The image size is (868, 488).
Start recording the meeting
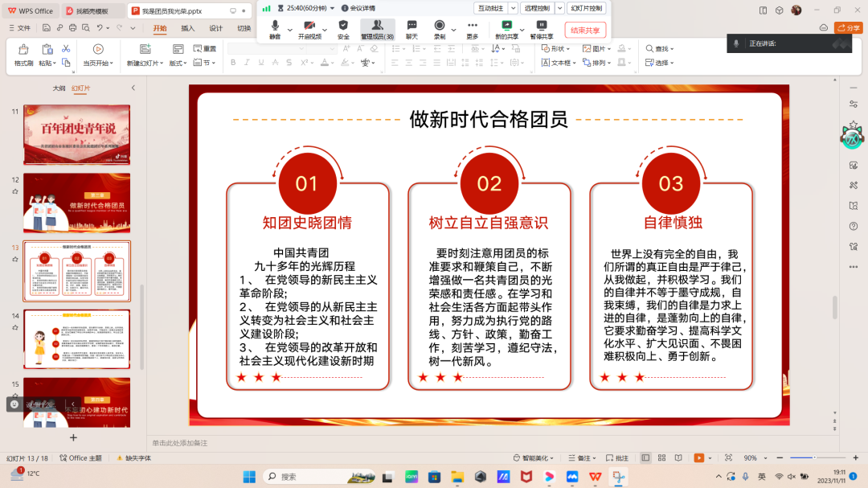tap(440, 29)
